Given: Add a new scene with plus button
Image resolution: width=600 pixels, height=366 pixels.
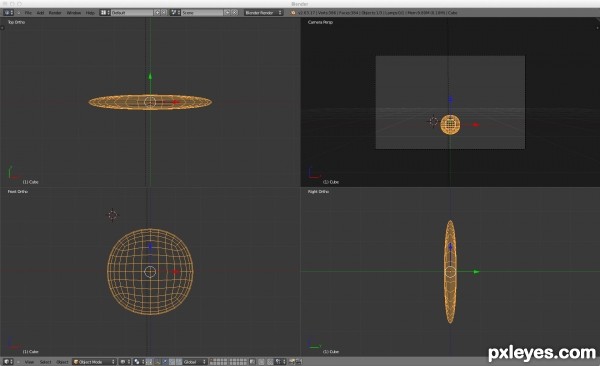Looking at the screenshot, I should pyautogui.click(x=227, y=13).
